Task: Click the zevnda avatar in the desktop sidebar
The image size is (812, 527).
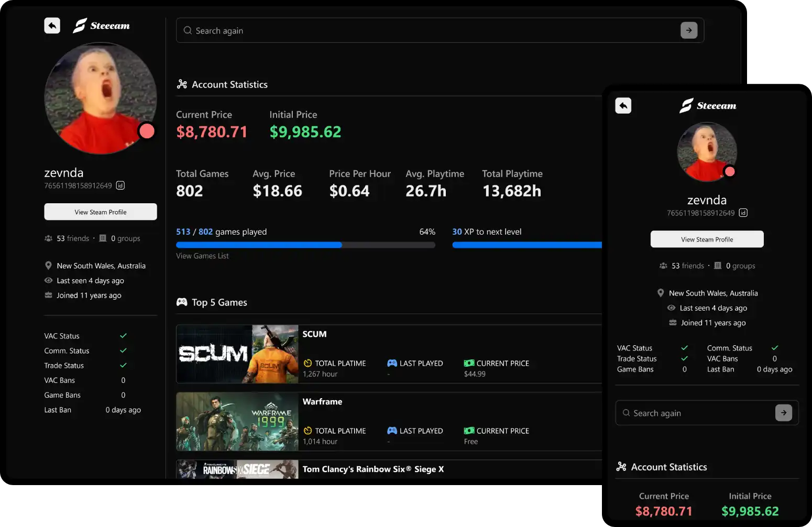Action: 101,98
